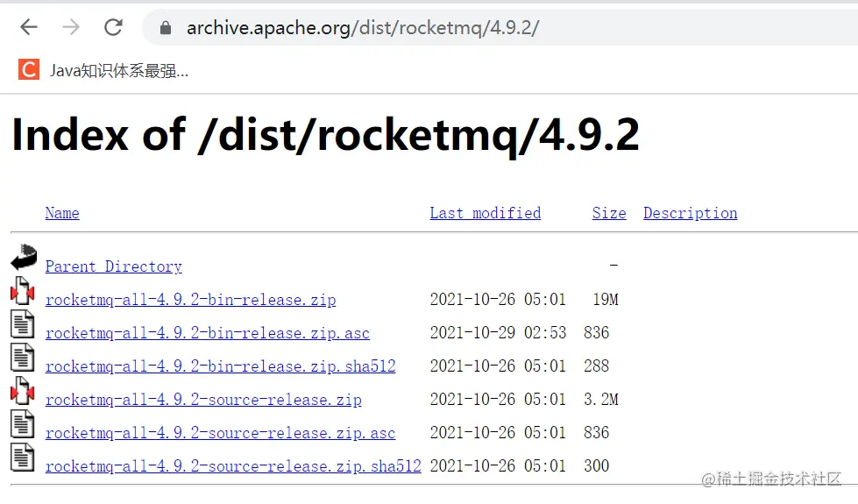Click the archive icon beside source-release.zip
Screen dimensions: 858x504
click(23, 391)
